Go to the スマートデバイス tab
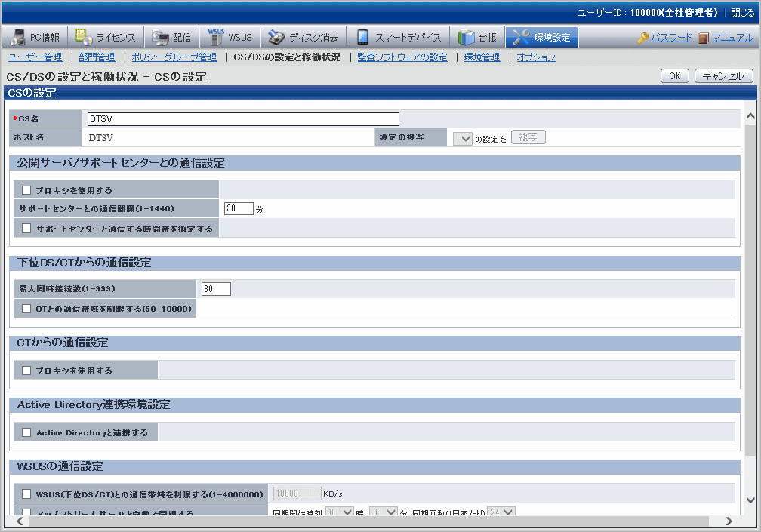The image size is (761, 532). click(x=398, y=37)
